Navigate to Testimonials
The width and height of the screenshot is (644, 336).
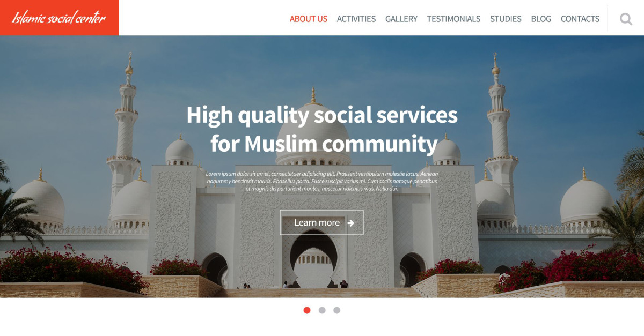pos(453,19)
